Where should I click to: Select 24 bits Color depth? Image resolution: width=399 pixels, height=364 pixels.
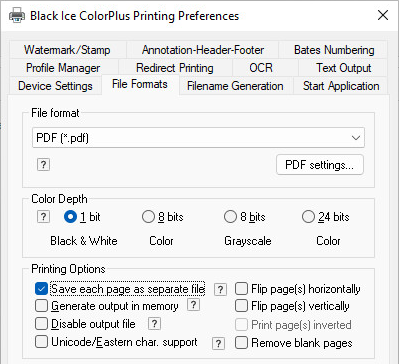coord(308,217)
